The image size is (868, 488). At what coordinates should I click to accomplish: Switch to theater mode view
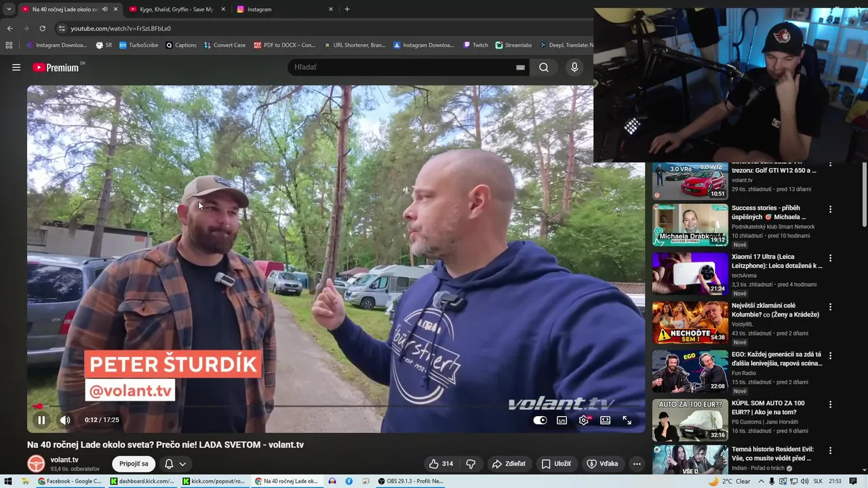click(605, 420)
